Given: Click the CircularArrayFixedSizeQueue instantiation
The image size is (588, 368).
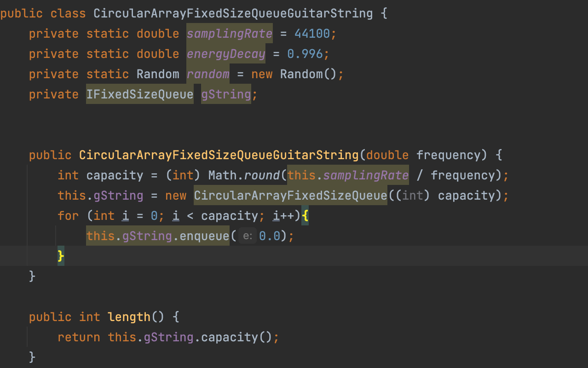Looking at the screenshot, I should (290, 195).
